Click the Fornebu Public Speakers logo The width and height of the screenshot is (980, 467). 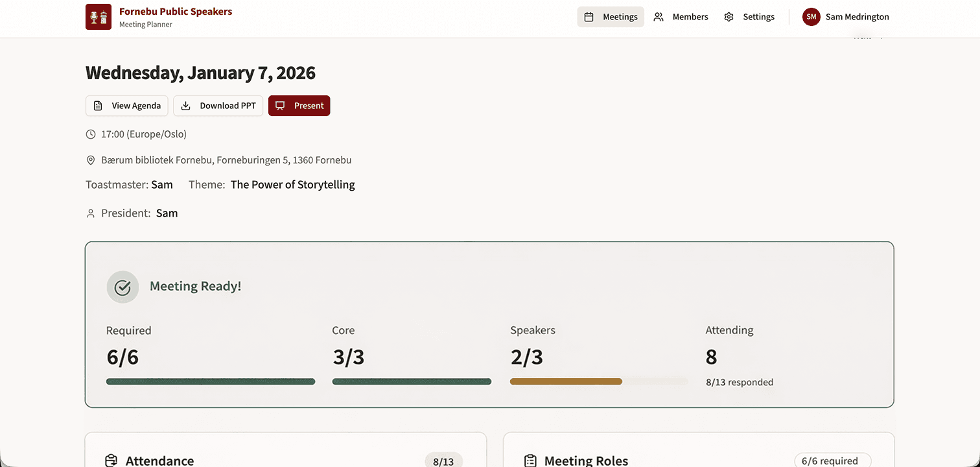(98, 16)
